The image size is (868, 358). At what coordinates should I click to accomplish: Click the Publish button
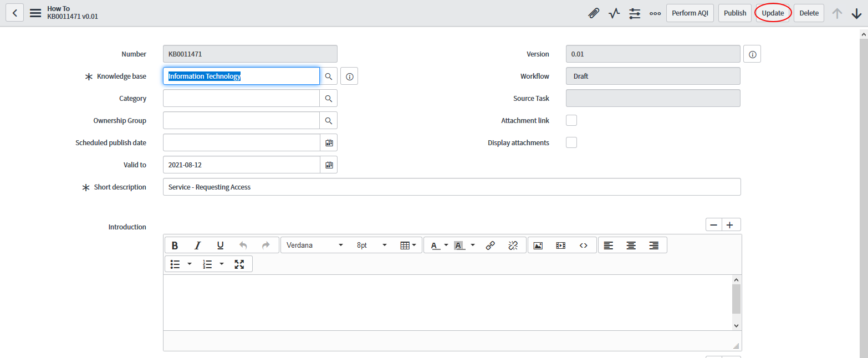(x=735, y=13)
